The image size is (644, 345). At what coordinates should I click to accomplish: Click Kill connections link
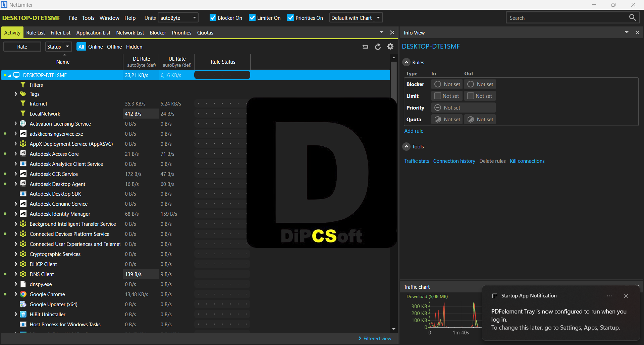coord(527,161)
